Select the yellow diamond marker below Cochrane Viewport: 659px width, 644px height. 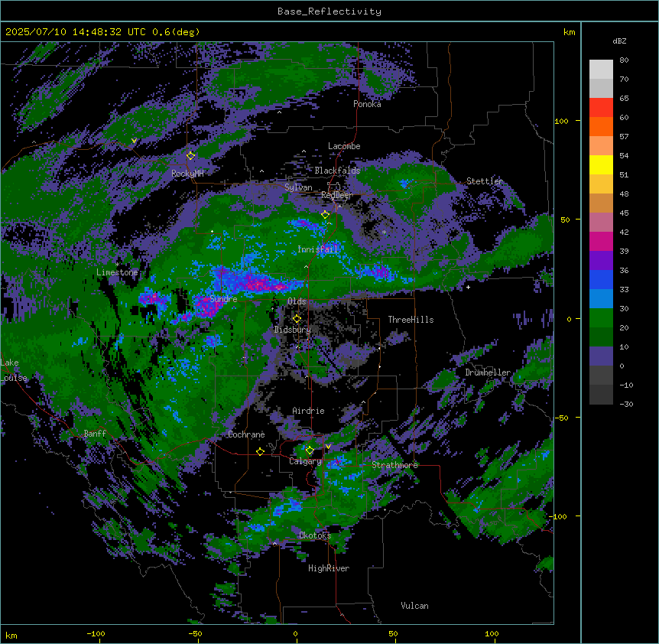(260, 452)
